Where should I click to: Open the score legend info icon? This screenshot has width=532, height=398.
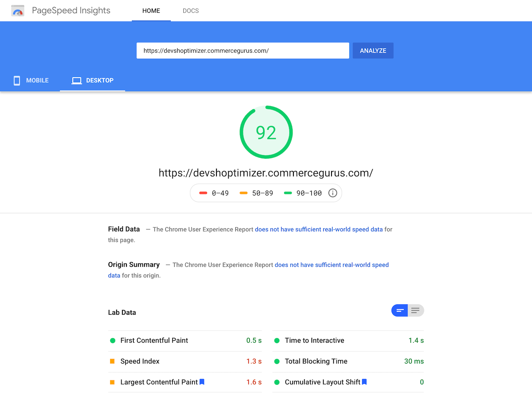333,193
